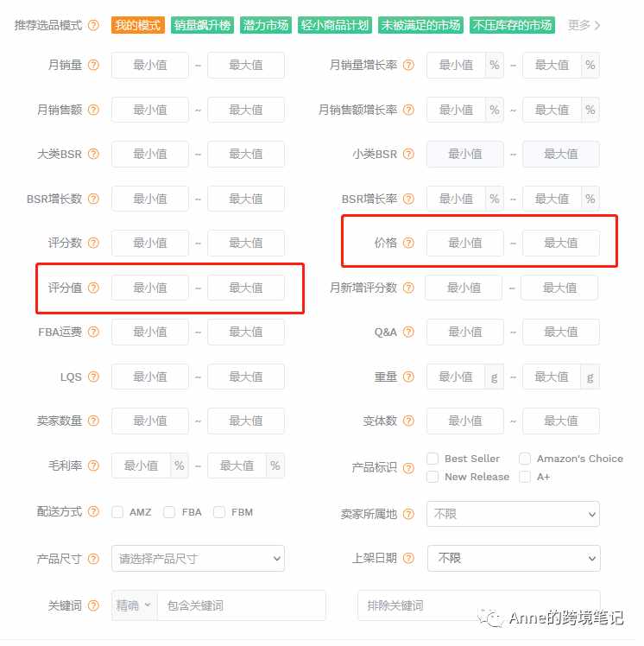Open help icon beside 推荐选品模式
Image resolution: width=644 pixels, height=646 pixels.
tap(93, 25)
